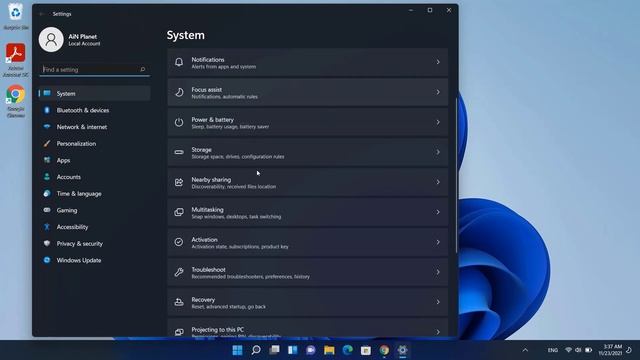Click the 'Snap windows, desktops, task switching' text
The image size is (640, 360).
[236, 217]
